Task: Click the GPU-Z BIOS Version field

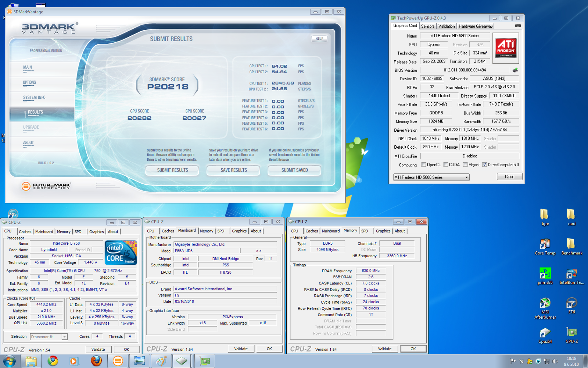Action: (x=465, y=70)
